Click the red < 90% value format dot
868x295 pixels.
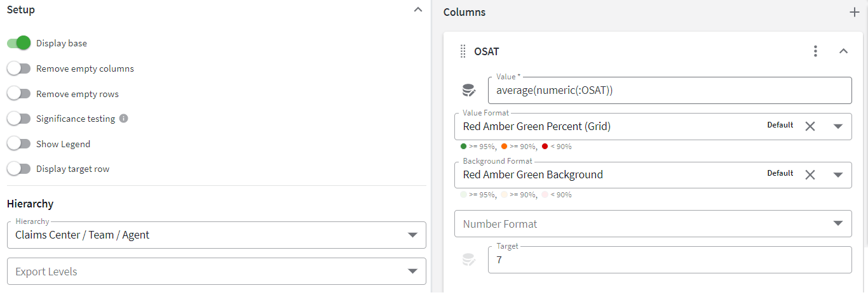pos(545,147)
